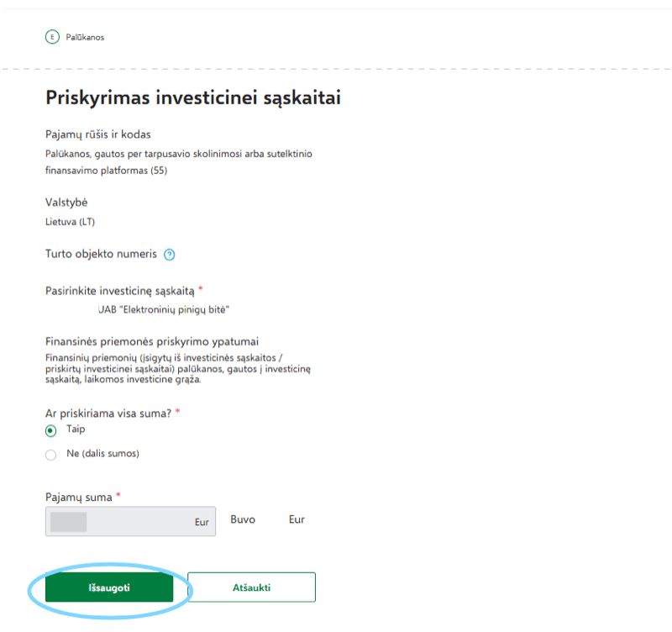
Task: Choose Ne (dalis sumos) option
Action: [x=51, y=453]
